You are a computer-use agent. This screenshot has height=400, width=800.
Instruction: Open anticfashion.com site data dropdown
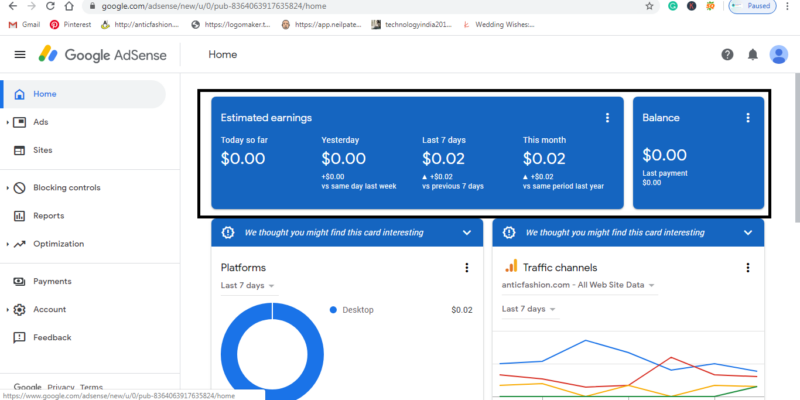578,286
